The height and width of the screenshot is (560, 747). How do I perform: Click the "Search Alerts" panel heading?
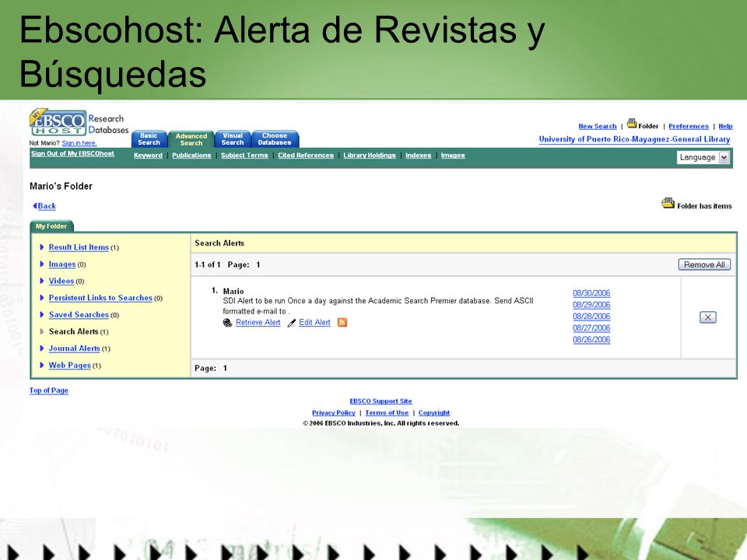pyautogui.click(x=219, y=243)
